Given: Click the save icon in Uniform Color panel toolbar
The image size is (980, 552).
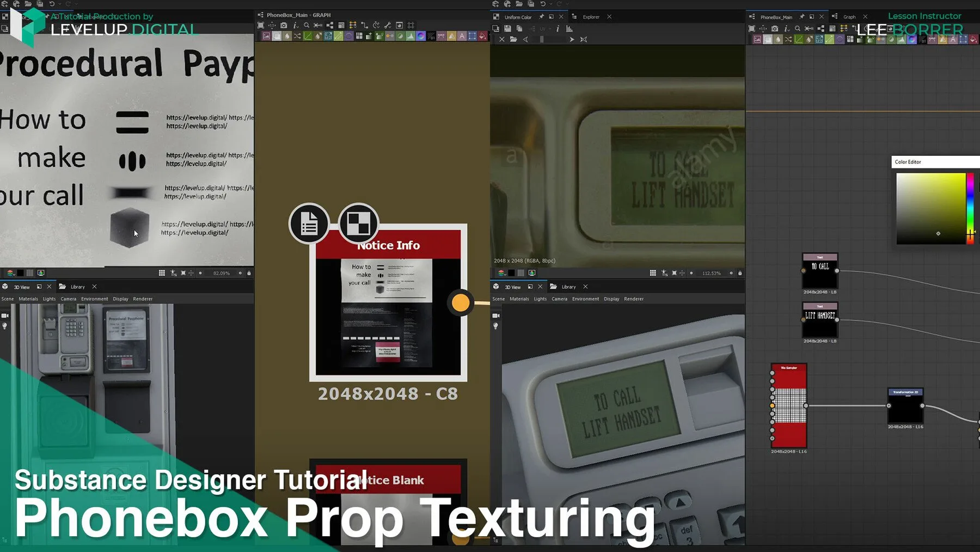Looking at the screenshot, I should point(507,28).
